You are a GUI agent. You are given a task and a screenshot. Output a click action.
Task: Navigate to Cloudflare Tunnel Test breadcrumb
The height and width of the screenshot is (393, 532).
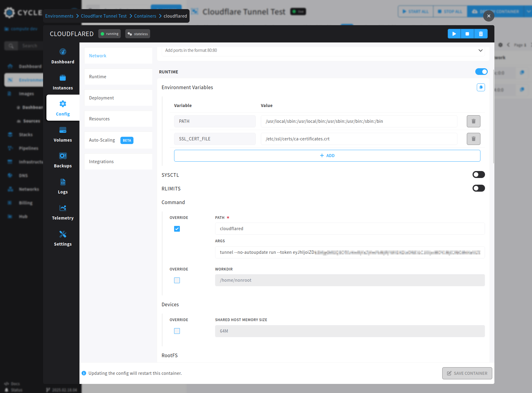(104, 16)
